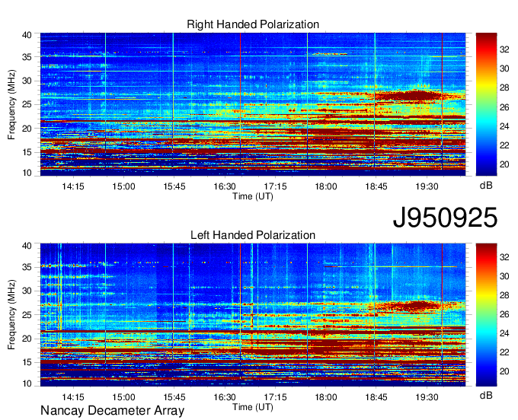Click the "40" frequency tick of Right Handed plot
This screenshot has height=420, width=518.
[x=27, y=35]
